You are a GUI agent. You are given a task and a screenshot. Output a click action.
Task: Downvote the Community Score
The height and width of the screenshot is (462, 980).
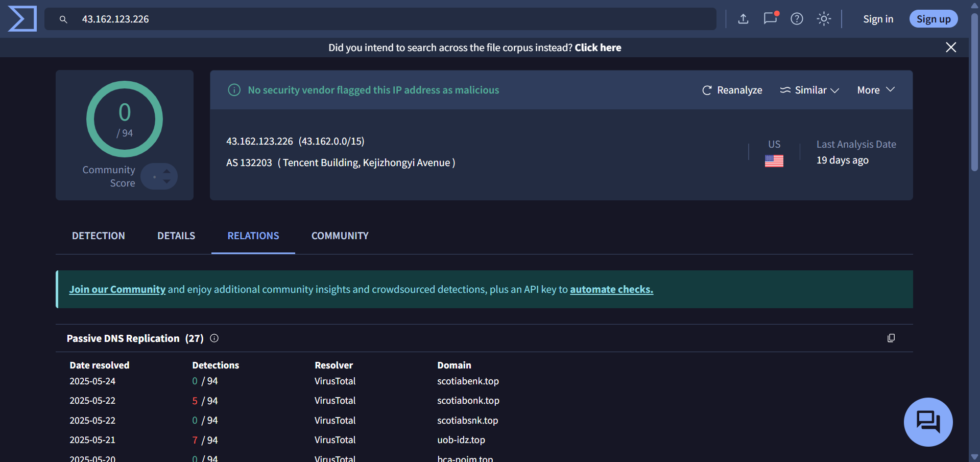click(x=168, y=182)
